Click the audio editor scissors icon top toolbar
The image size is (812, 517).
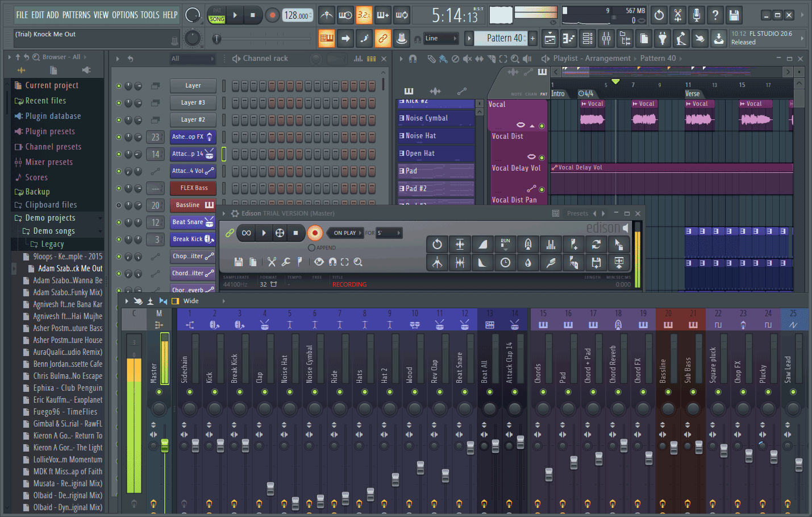coord(678,15)
